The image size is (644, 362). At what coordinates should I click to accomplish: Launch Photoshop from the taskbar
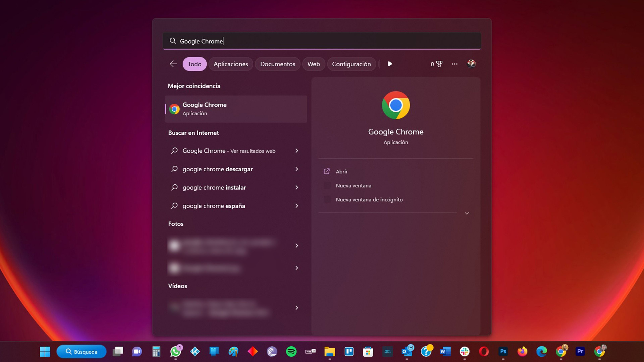503,351
